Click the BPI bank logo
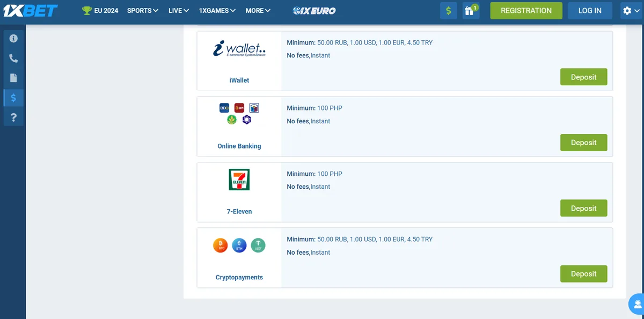The image size is (644, 319). click(239, 108)
